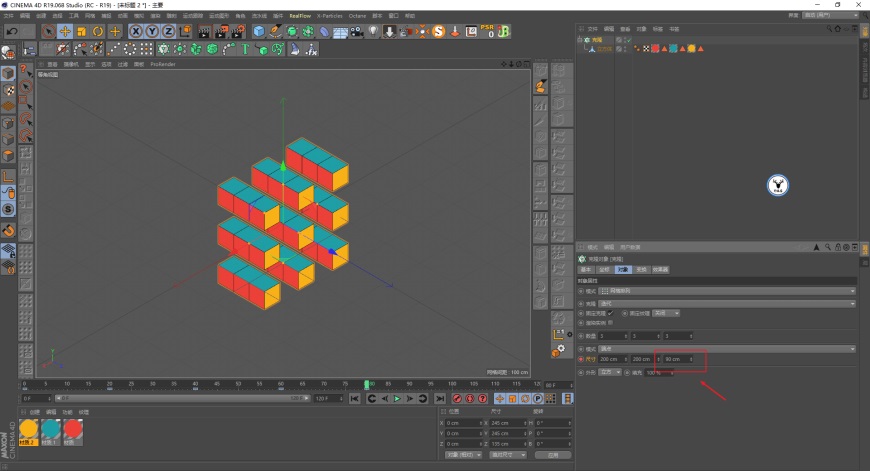Viewport: 870px width, 471px height.
Task: Go to the end of animation
Action: click(439, 398)
